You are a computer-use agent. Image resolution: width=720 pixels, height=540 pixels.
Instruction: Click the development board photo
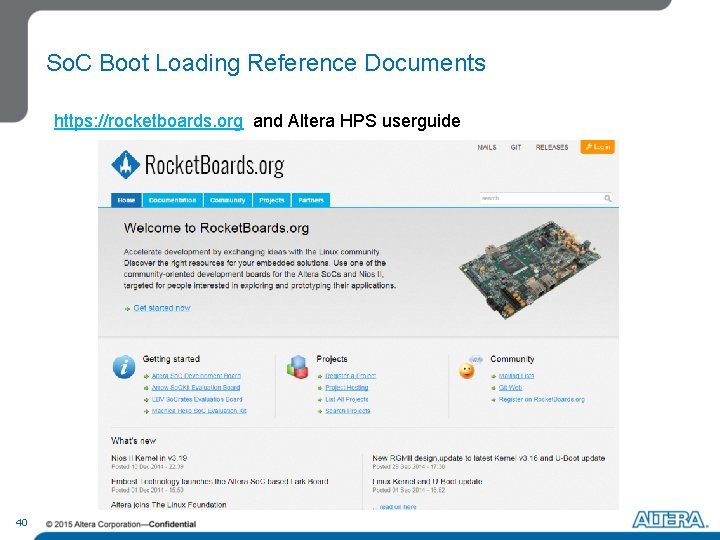(530, 270)
